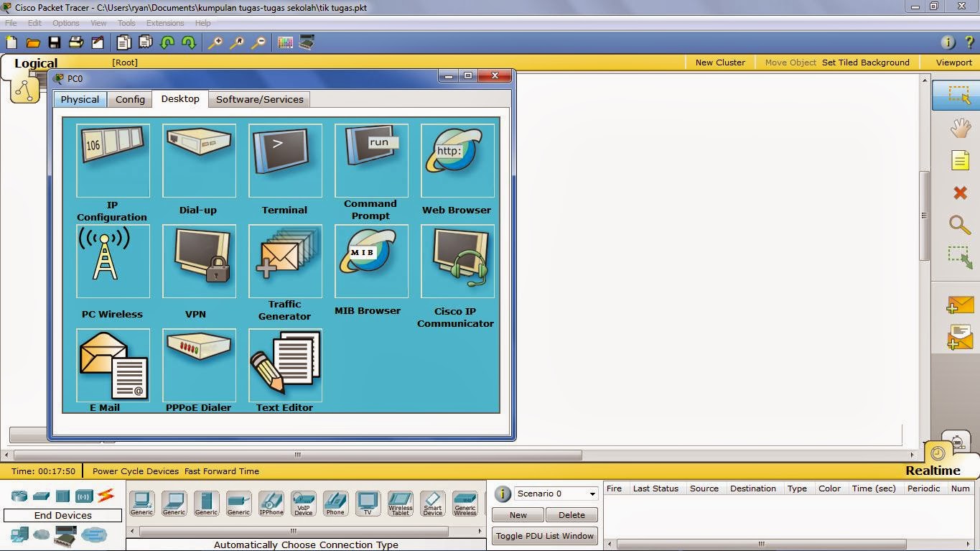980x551 pixels.
Task: Pick the VoIP Device end device
Action: coord(303,504)
